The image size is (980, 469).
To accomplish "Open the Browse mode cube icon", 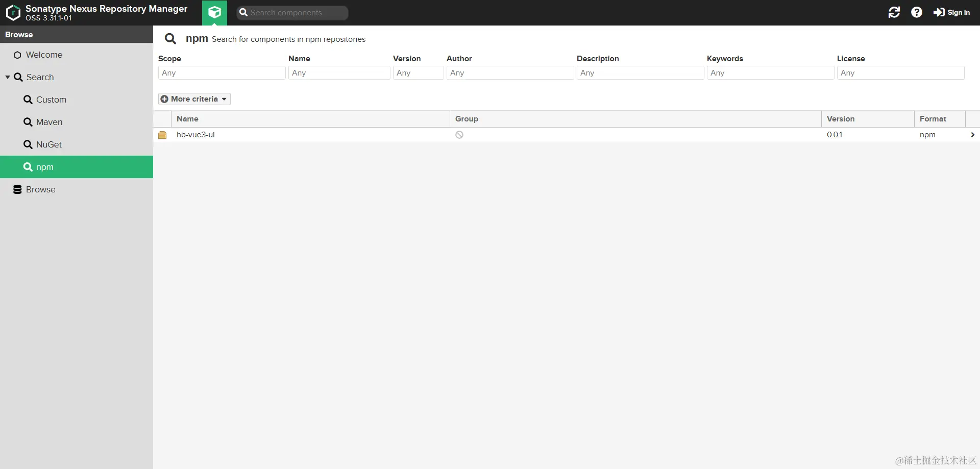I will [214, 13].
